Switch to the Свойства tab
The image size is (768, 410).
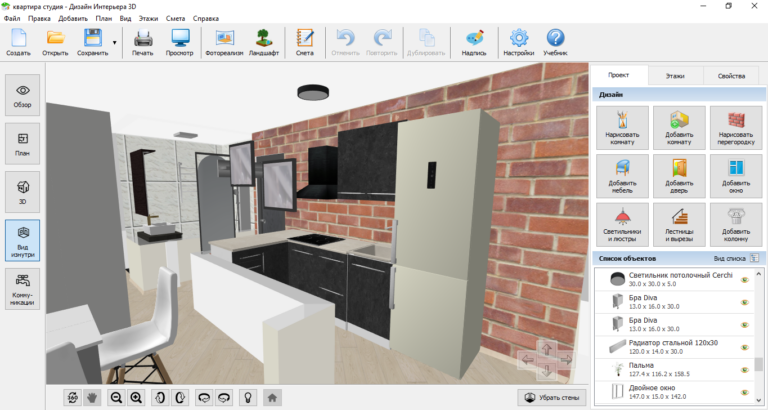(730, 76)
